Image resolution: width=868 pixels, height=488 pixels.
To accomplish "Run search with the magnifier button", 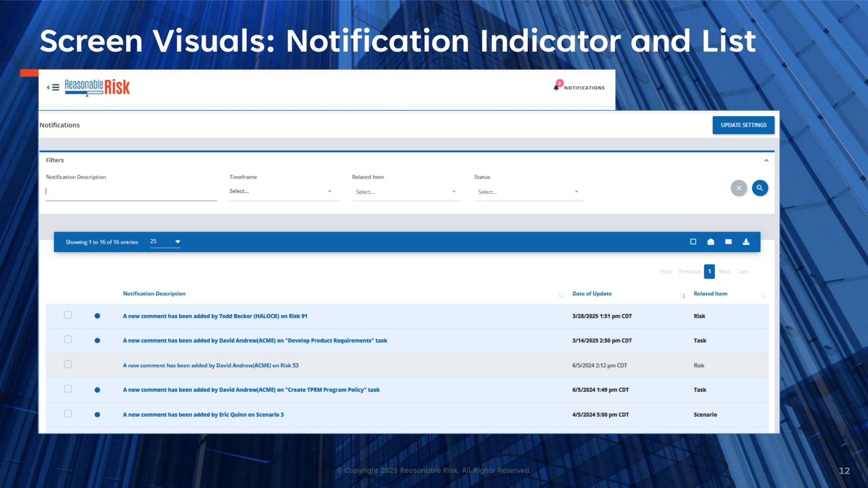I will click(x=760, y=188).
